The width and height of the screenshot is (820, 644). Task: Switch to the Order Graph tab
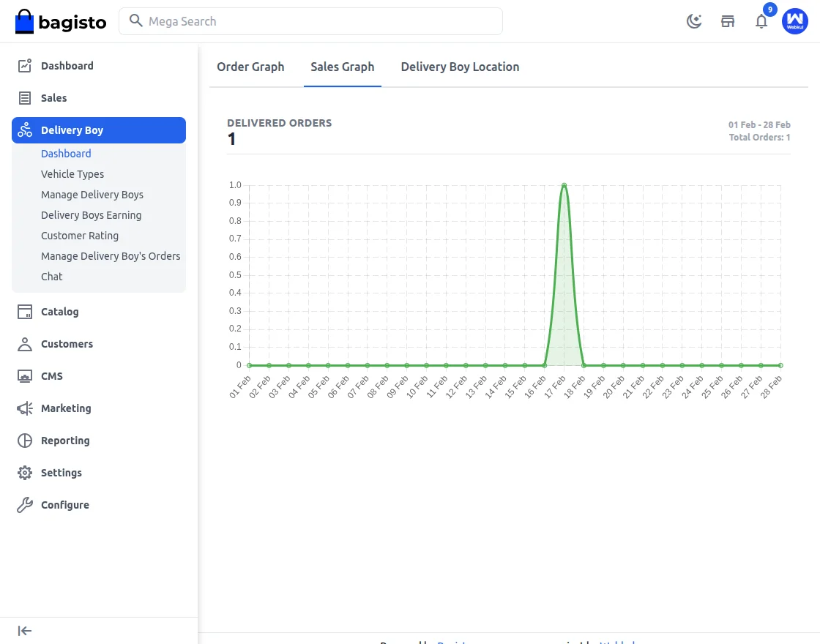point(250,67)
